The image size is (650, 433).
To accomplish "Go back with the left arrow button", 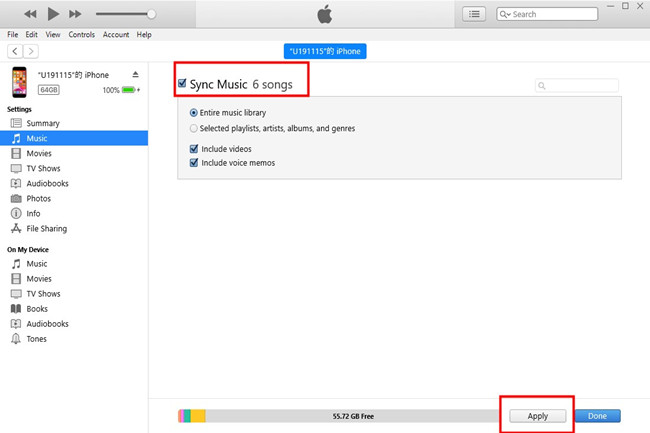I will pos(15,51).
